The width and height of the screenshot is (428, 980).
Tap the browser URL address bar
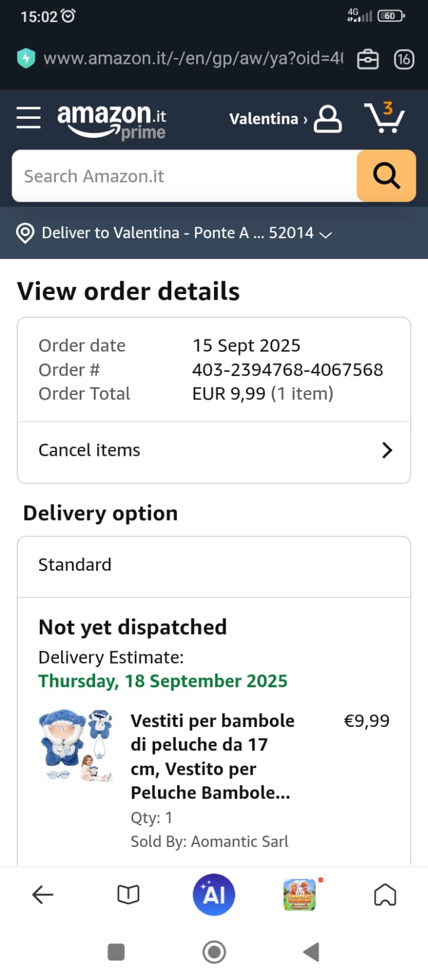193,59
